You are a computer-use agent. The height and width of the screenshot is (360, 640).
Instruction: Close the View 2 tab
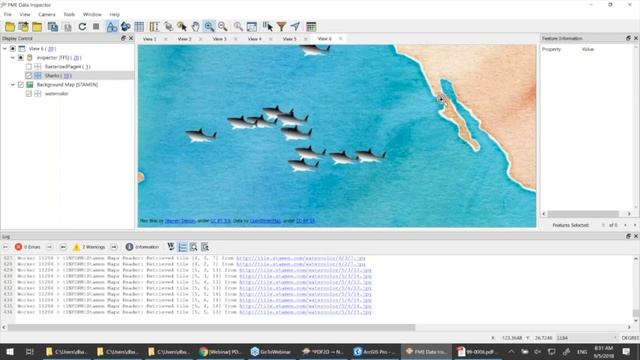click(x=200, y=39)
